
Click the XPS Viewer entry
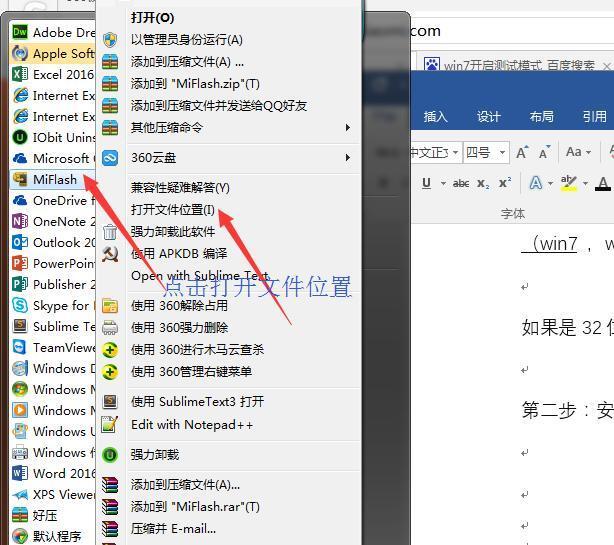[x=53, y=494]
